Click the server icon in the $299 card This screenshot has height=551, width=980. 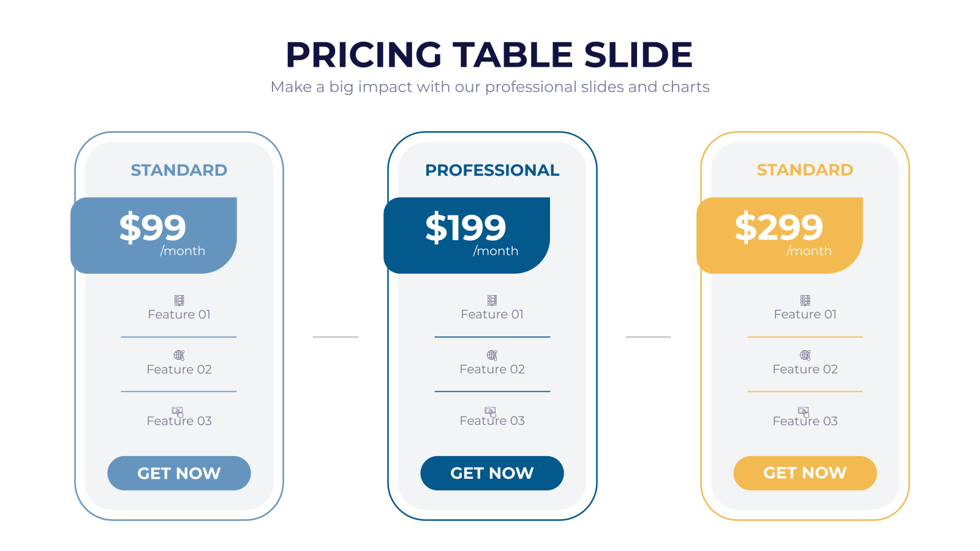[x=805, y=300]
